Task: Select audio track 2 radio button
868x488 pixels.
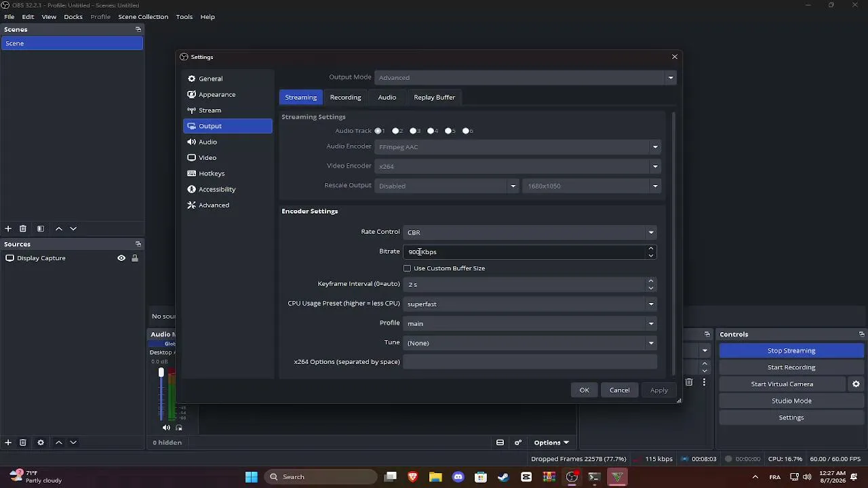Action: tap(396, 131)
